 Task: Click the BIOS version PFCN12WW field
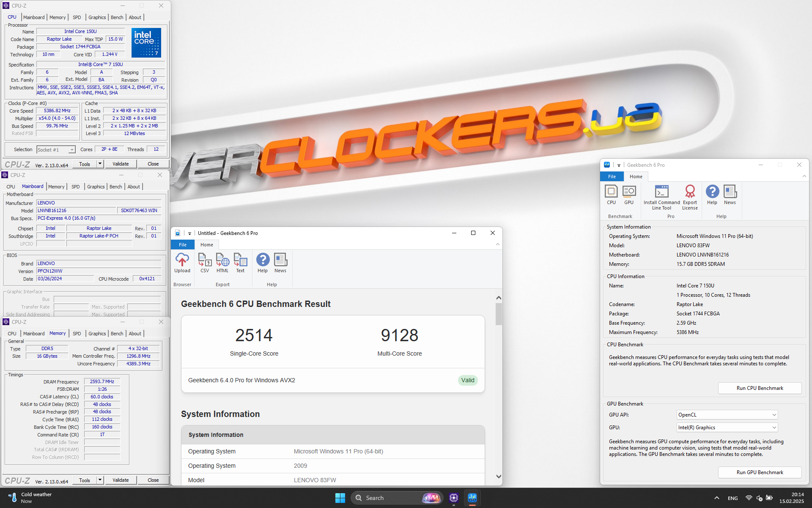pos(99,271)
